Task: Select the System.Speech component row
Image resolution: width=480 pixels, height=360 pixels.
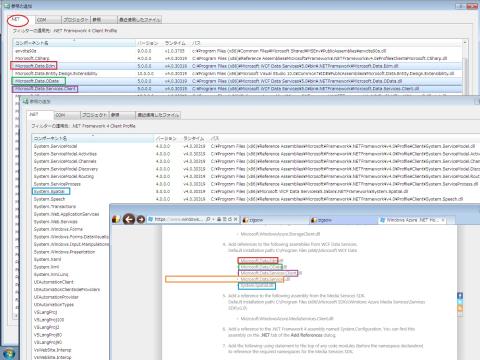Action: click(256, 199)
